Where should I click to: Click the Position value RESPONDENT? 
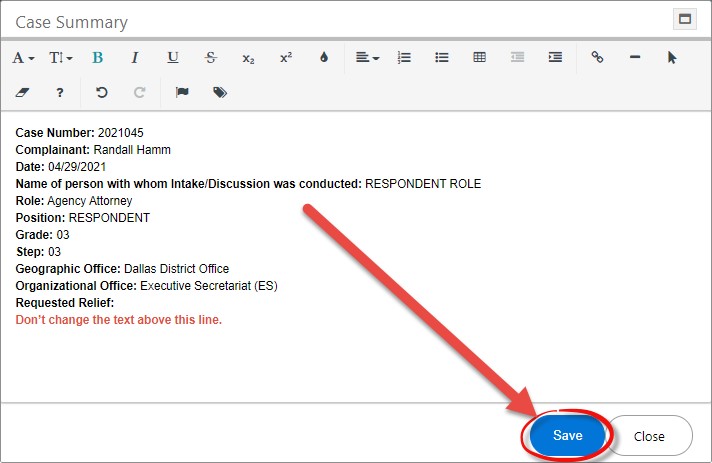tap(109, 218)
